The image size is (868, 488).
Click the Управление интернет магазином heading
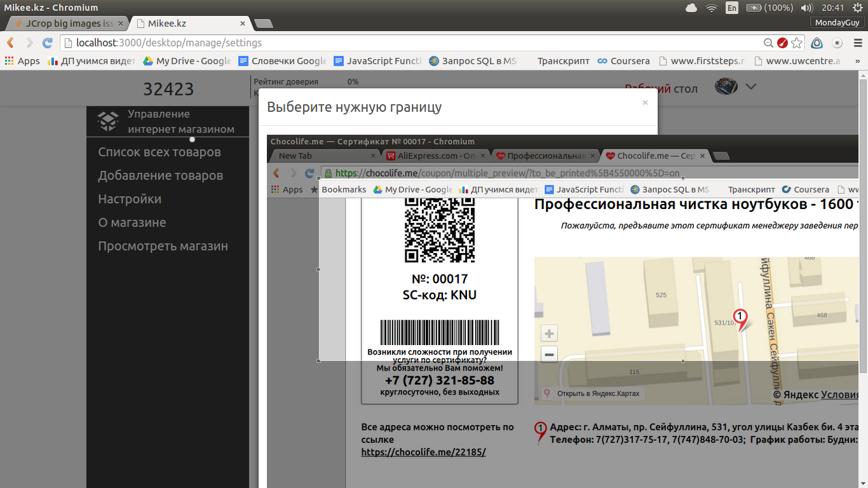[181, 121]
